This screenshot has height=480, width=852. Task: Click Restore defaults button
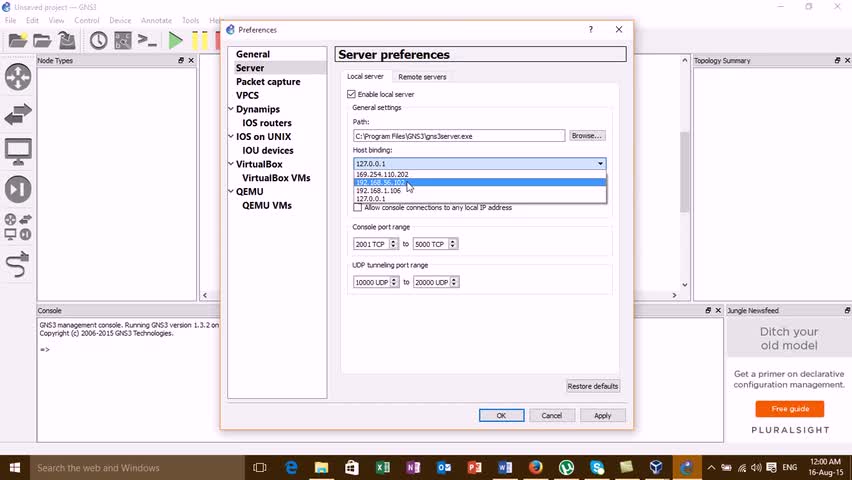tap(593, 386)
